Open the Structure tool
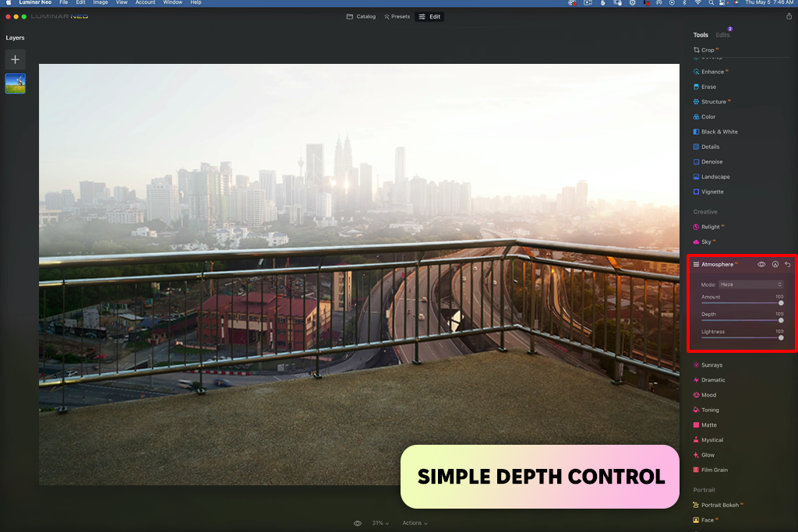 (712, 102)
